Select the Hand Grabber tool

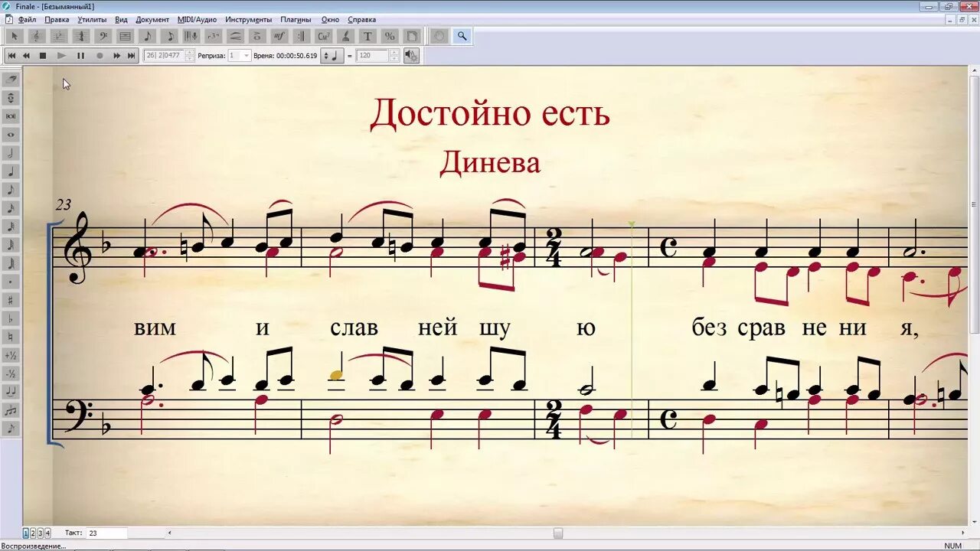[x=439, y=36]
